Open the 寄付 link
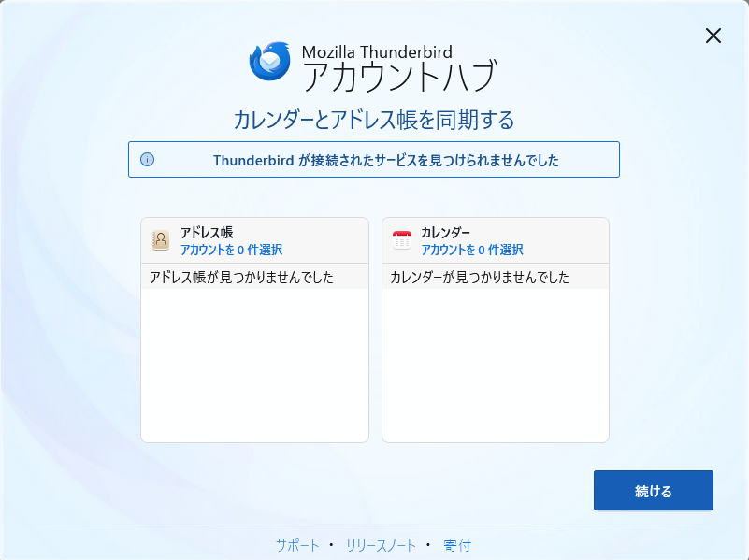The image size is (749, 560). point(457,545)
